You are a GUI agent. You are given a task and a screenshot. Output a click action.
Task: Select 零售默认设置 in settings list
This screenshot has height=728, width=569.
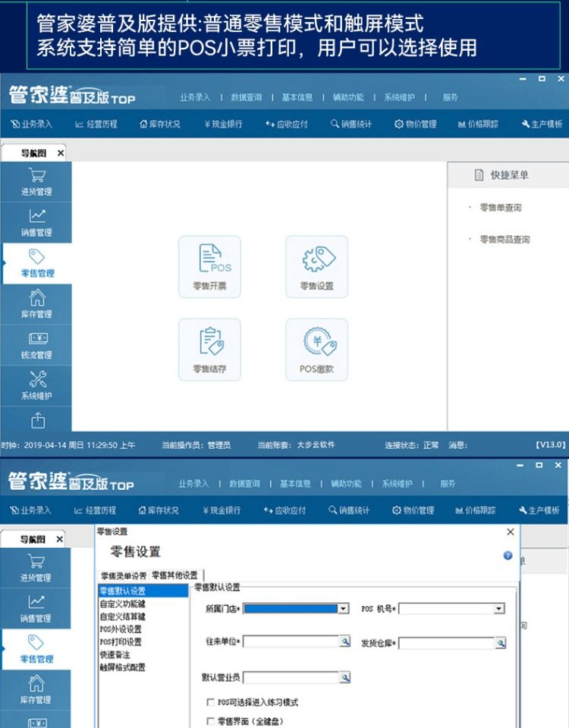coord(143,591)
